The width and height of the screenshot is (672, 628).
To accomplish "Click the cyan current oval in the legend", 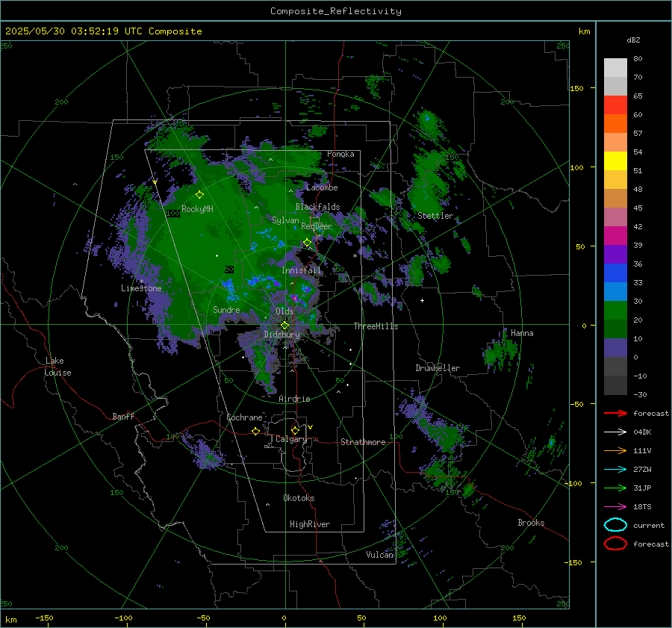I will (x=615, y=525).
